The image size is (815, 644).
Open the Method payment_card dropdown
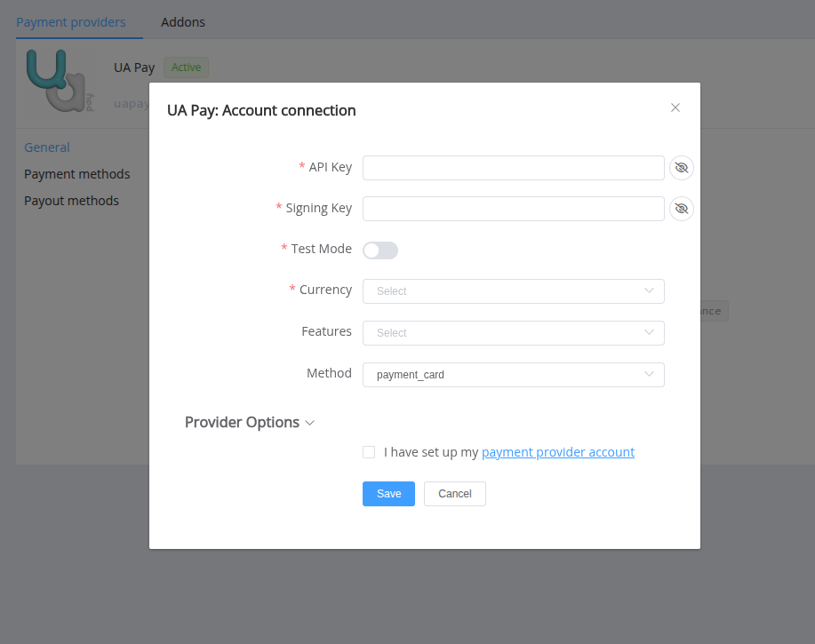[x=513, y=375]
